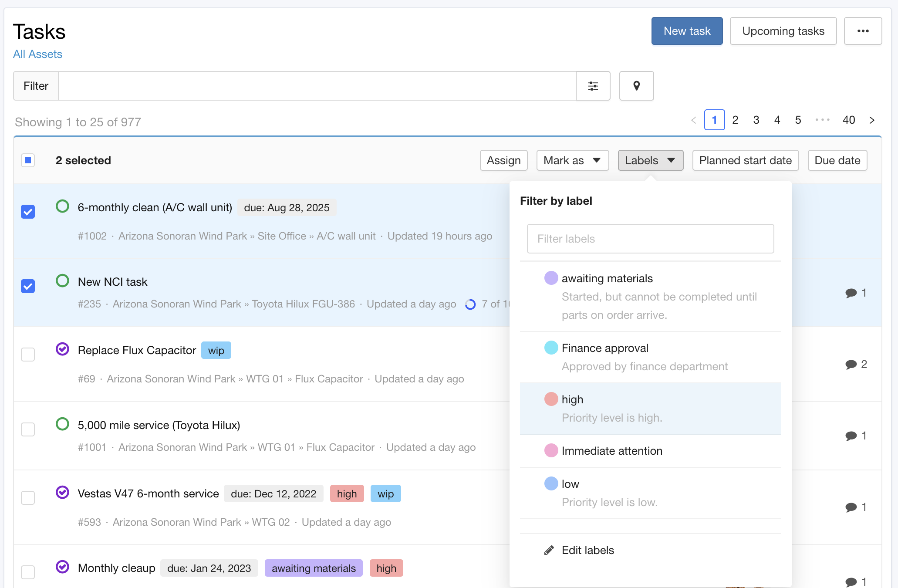
Task: Click the checklist progress ring on New NCI task
Action: 470,304
